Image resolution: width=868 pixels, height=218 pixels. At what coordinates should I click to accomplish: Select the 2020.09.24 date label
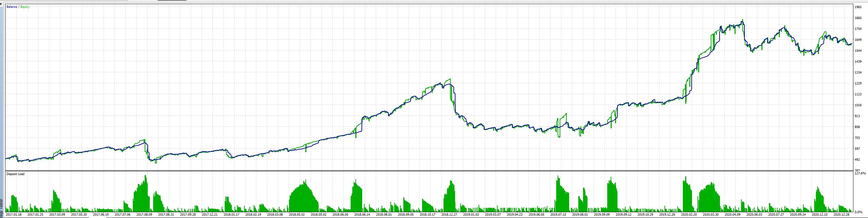pyautogui.click(x=798, y=215)
